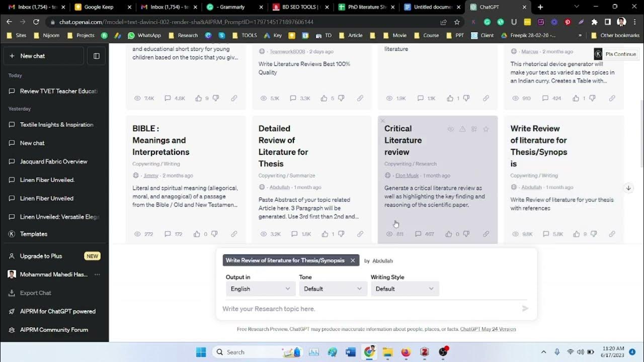
Task: Copy link of BIBLE Meanings card
Action: (234, 234)
